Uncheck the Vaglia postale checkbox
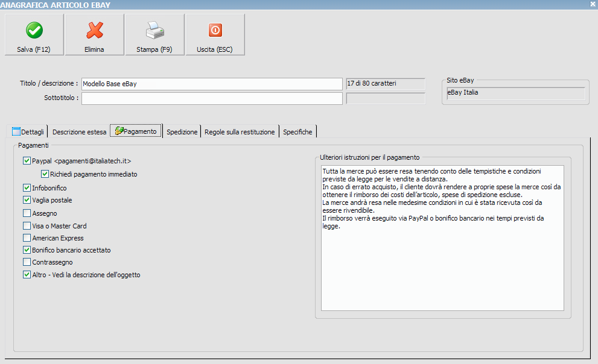The image size is (598, 364). tap(27, 200)
